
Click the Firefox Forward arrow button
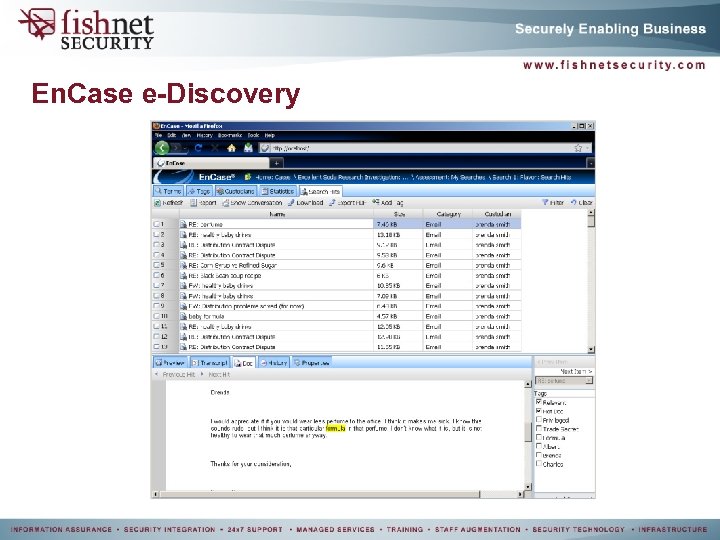pyautogui.click(x=176, y=148)
